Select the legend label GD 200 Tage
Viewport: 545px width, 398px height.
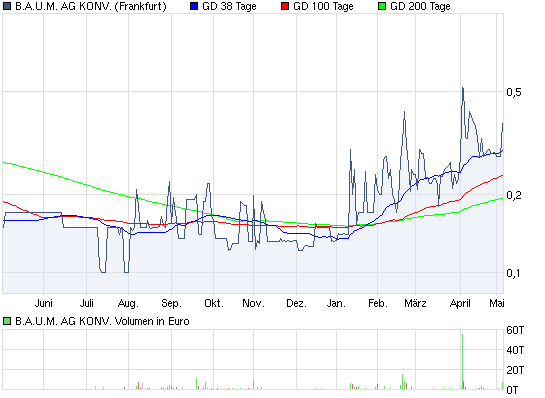point(420,6)
